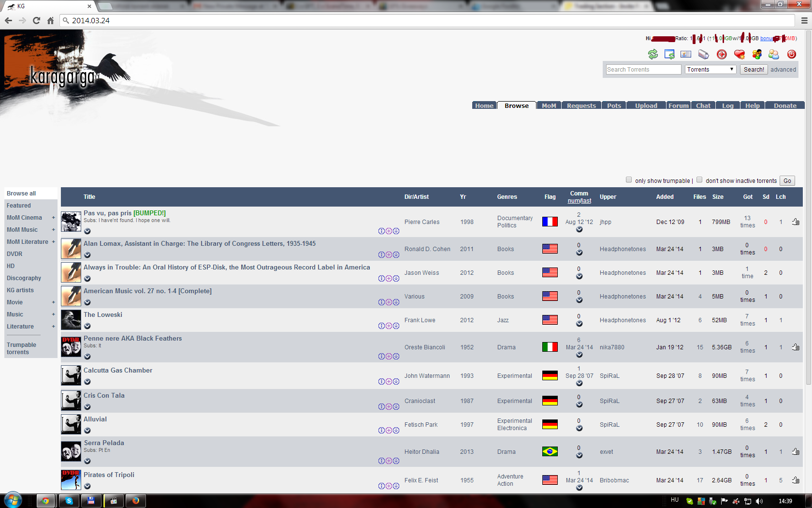Click the Go filter button
The height and width of the screenshot is (508, 812).
(788, 180)
